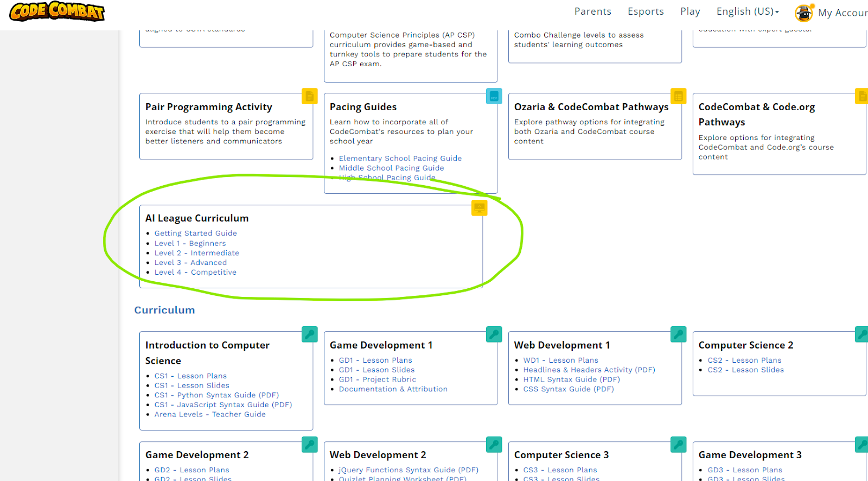Open CS1 - Lesson Slides link
The height and width of the screenshot is (481, 868).
(192, 386)
